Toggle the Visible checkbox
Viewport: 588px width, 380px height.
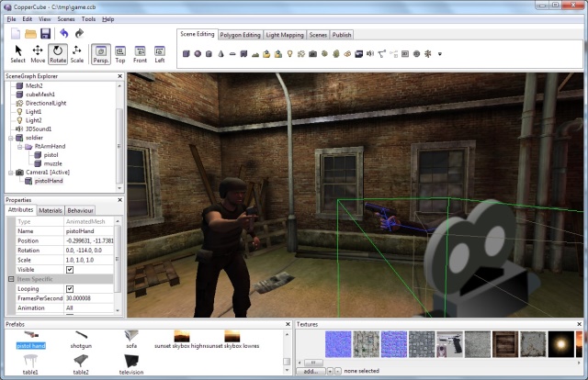(70, 270)
